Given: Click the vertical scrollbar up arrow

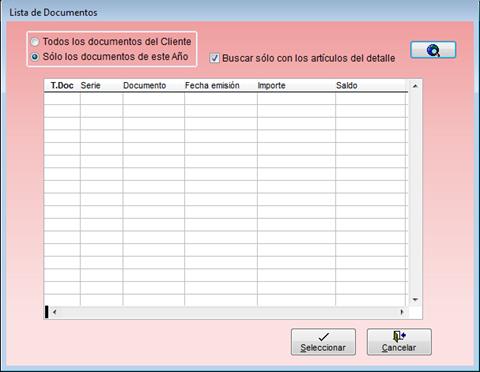Looking at the screenshot, I should click(x=415, y=86).
